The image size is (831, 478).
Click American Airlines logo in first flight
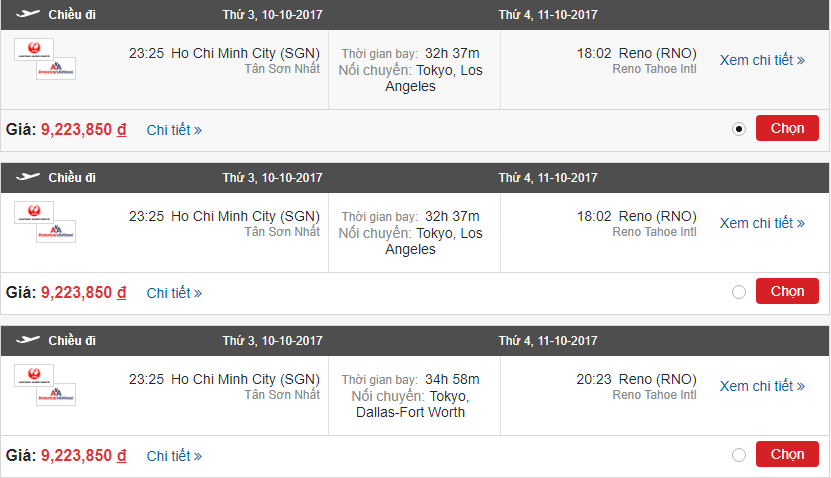pos(56,68)
